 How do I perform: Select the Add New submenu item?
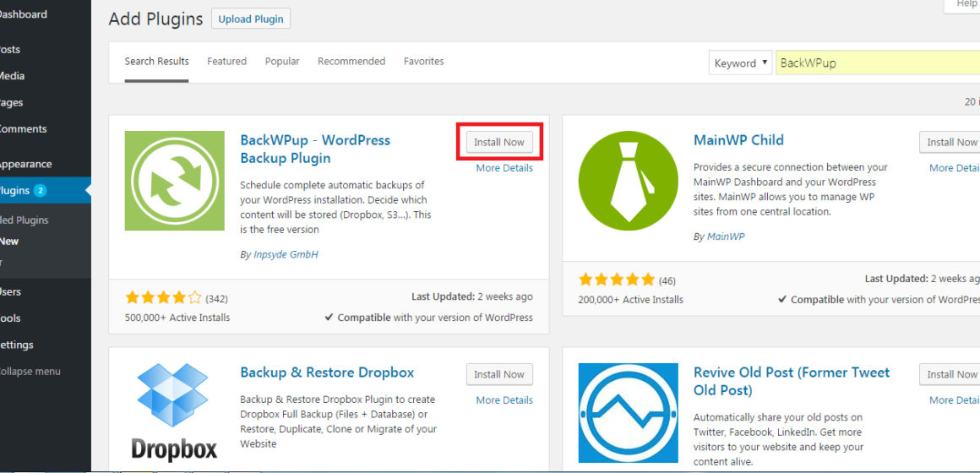tap(9, 242)
